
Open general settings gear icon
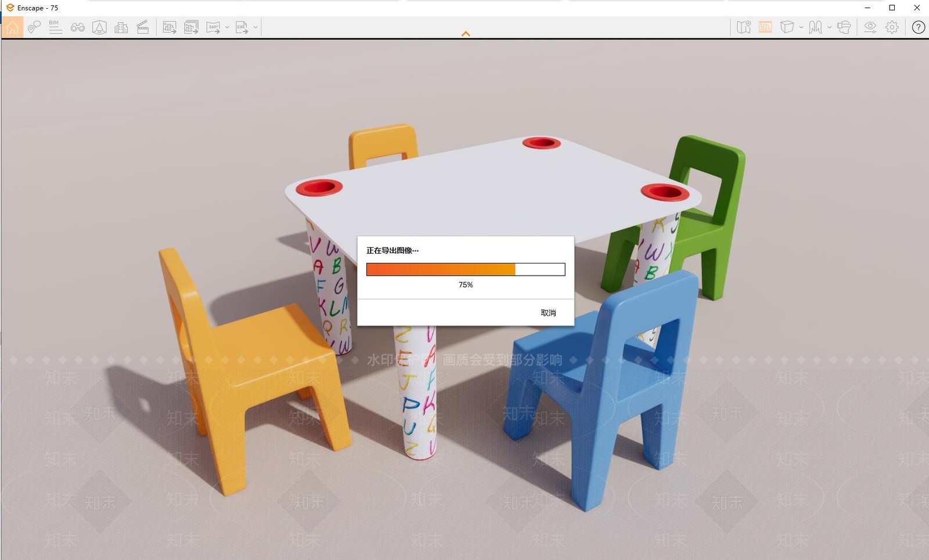(892, 27)
